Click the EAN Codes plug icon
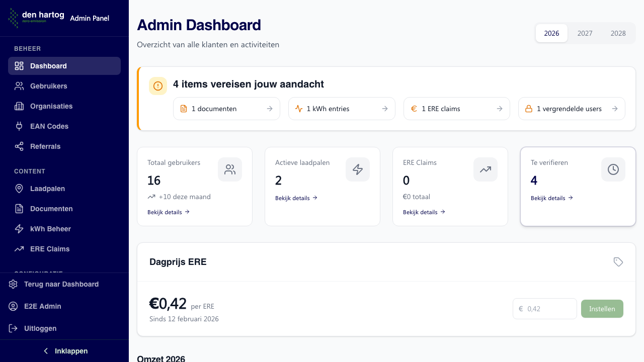This screenshot has height=362, width=644. (x=19, y=126)
